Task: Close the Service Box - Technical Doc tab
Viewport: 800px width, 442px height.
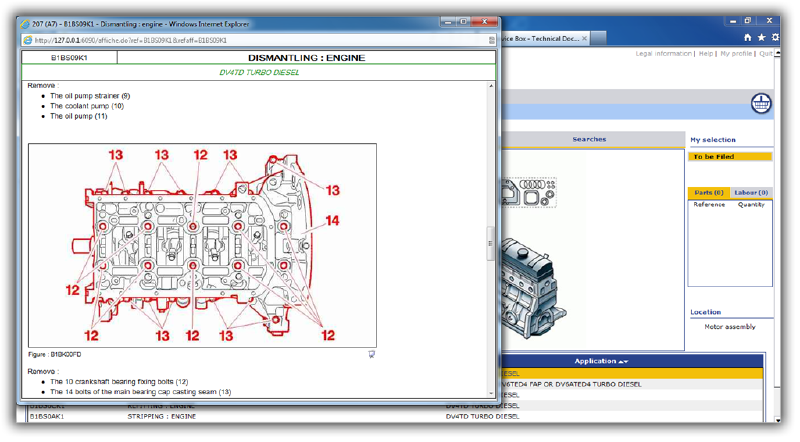Action: tap(584, 38)
